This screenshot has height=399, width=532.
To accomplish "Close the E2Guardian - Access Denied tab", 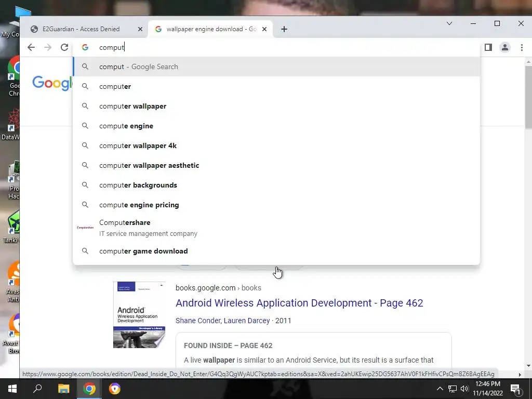I will 140,29.
